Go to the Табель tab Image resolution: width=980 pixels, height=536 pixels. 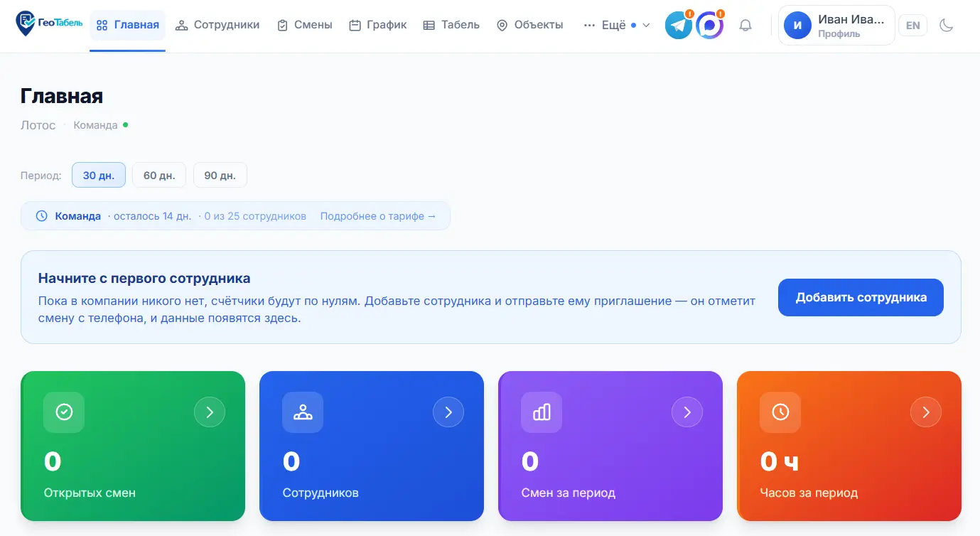tap(451, 25)
